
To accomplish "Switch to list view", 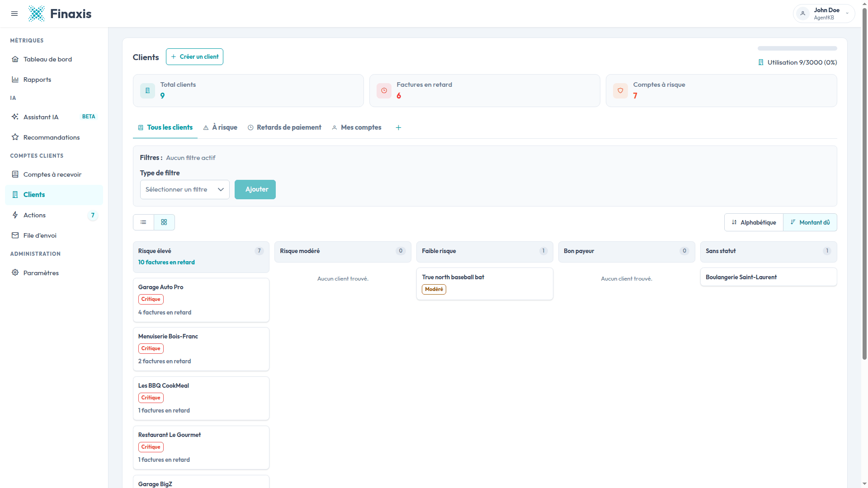I will coord(143,222).
